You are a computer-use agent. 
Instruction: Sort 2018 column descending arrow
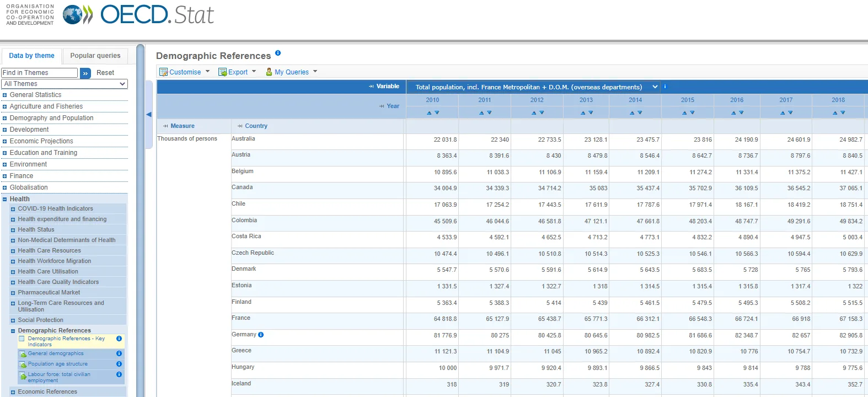(843, 113)
